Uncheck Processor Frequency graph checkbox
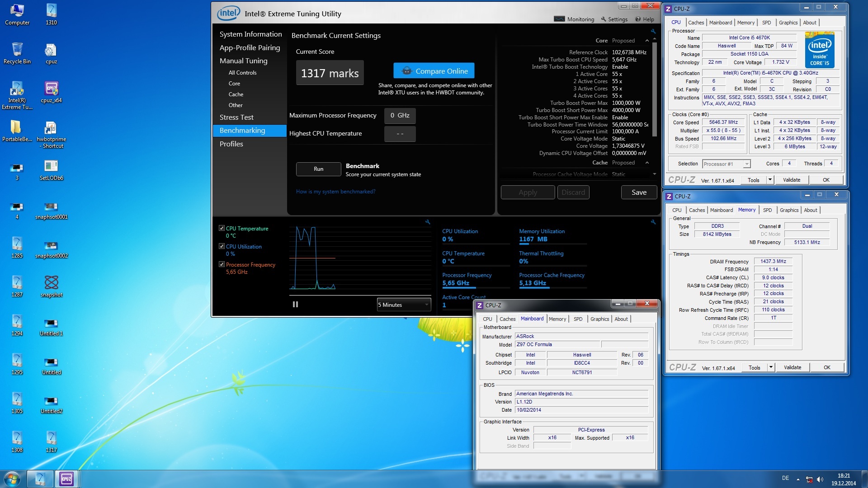Viewport: 868px width, 488px height. point(222,264)
